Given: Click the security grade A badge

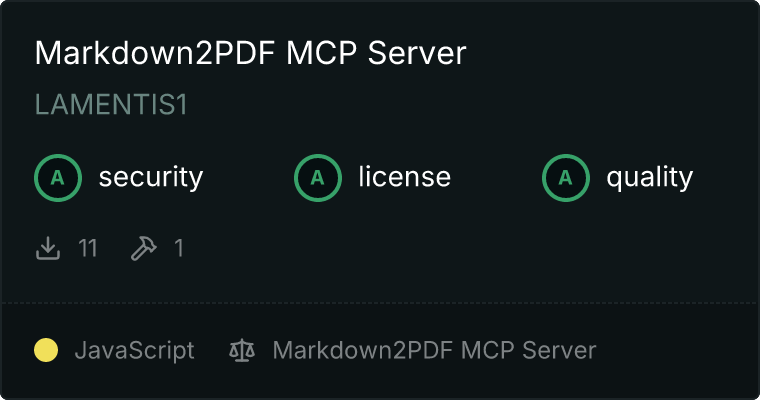Looking at the screenshot, I should coord(58,178).
